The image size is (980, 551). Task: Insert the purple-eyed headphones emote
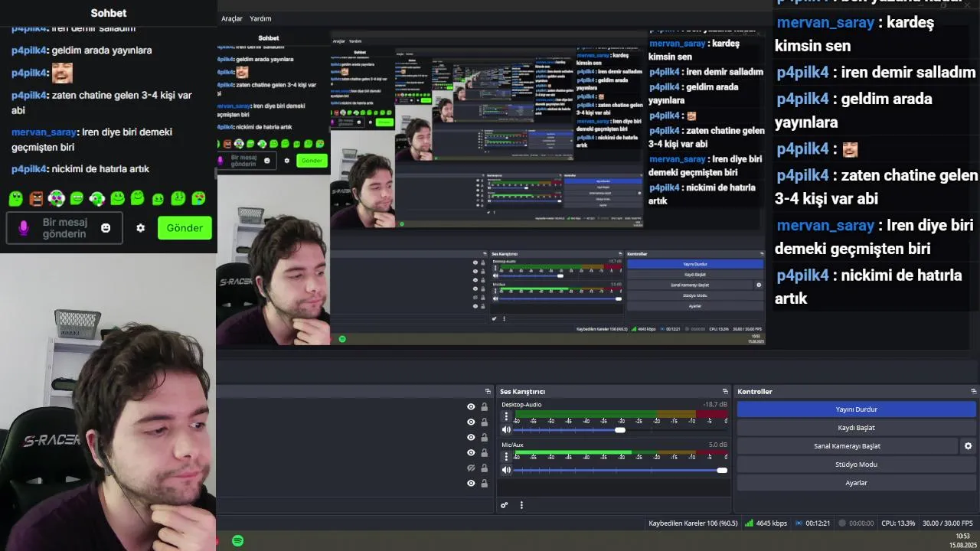(x=56, y=199)
